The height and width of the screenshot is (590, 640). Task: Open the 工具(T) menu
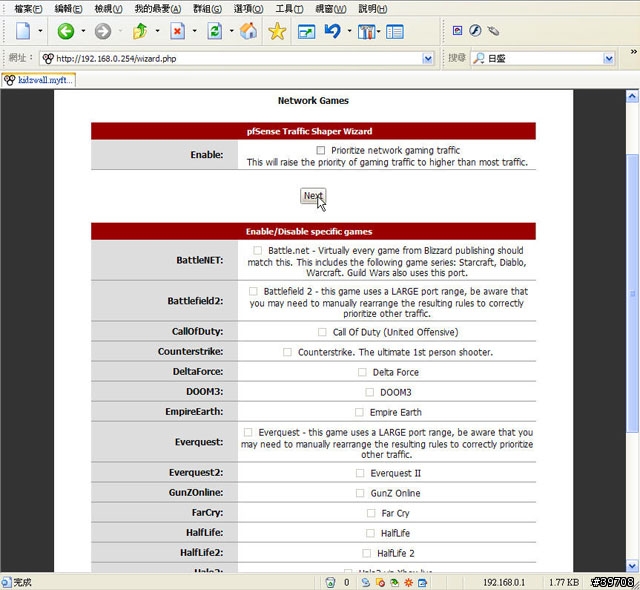(x=289, y=9)
